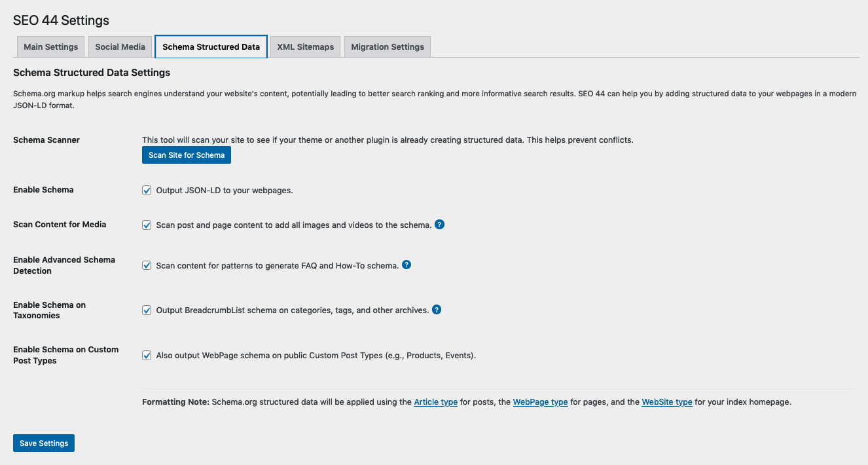Click the Schema Structured Data Settings heading
Viewport: 868px width, 465px height.
(x=91, y=72)
